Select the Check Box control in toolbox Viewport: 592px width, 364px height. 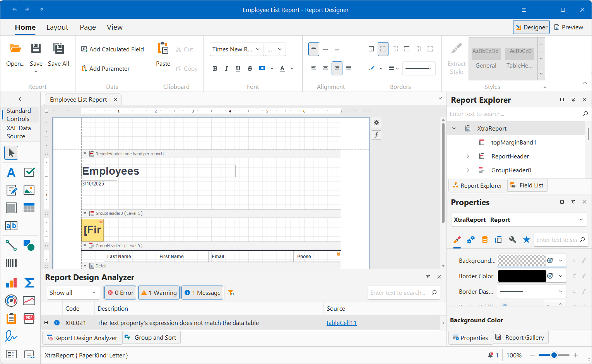pos(29,172)
